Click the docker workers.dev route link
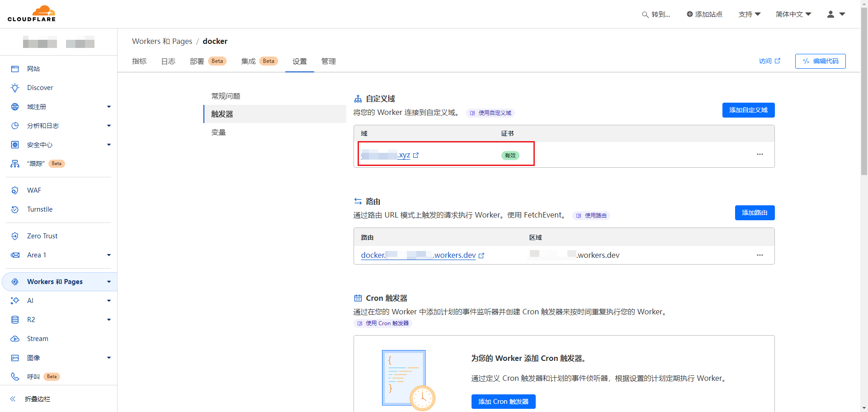The width and height of the screenshot is (868, 412). [x=418, y=255]
